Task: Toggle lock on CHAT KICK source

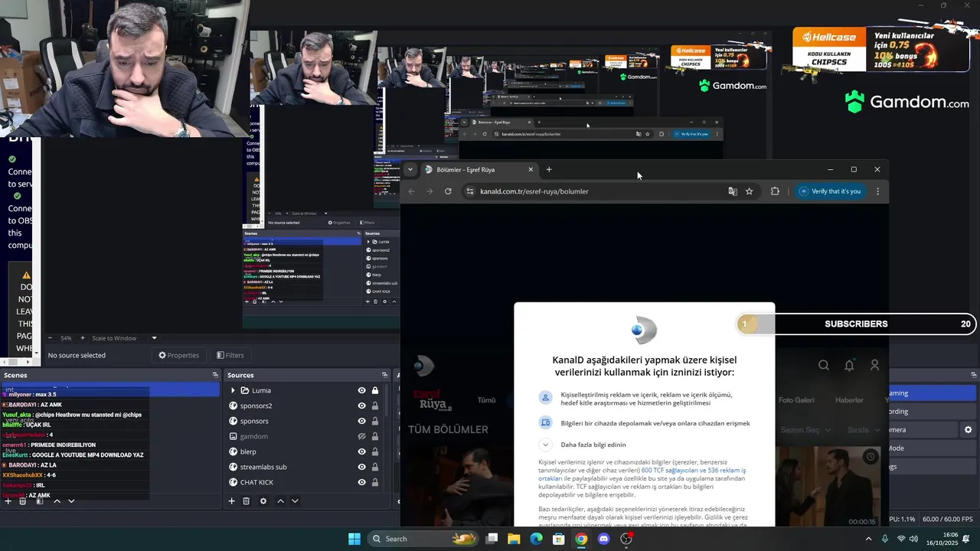Action: (x=375, y=482)
